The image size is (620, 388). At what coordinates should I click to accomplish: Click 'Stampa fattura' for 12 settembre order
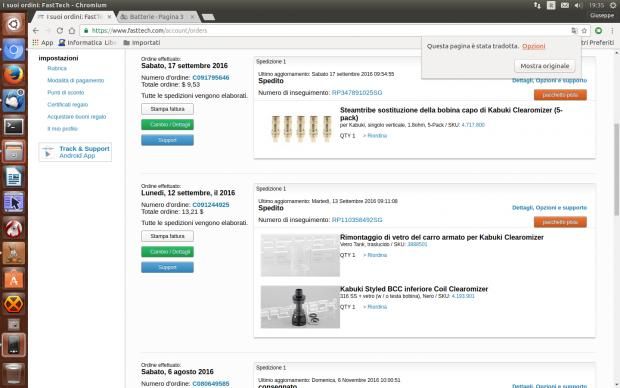pos(167,236)
